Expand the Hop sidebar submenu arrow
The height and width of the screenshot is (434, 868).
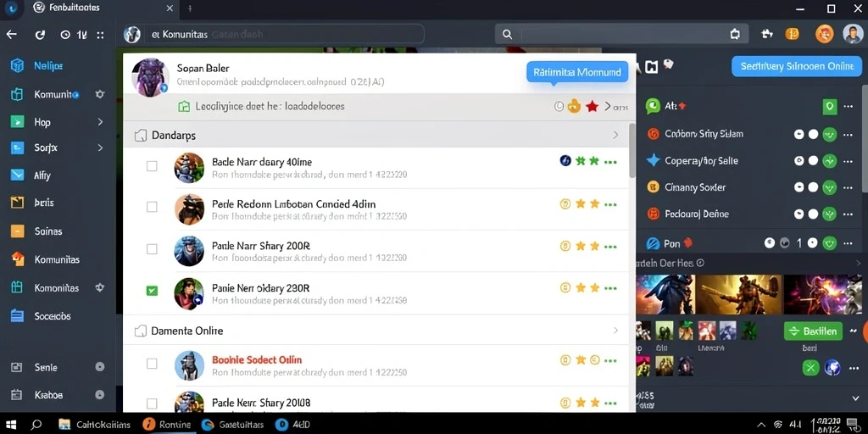coord(100,122)
